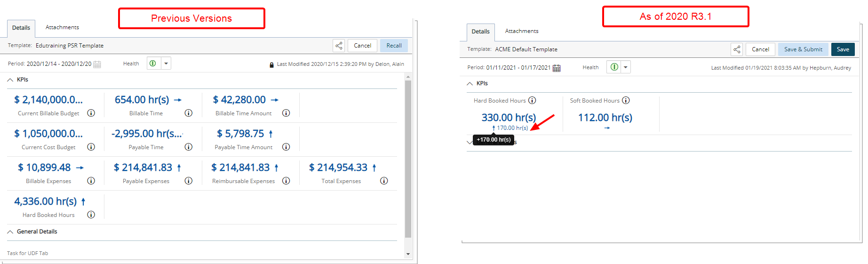Click $ 214,841.83 value above Payable Expenses
Viewport: 868px width, 264px height.
pos(143,168)
